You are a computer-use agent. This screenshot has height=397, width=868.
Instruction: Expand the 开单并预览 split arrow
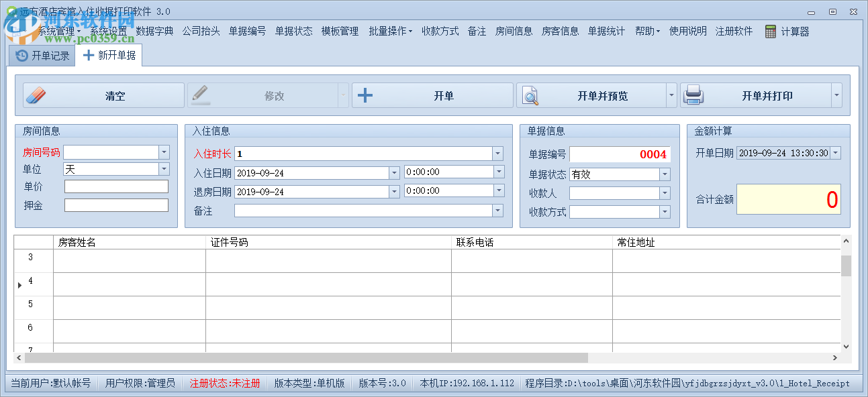[671, 96]
